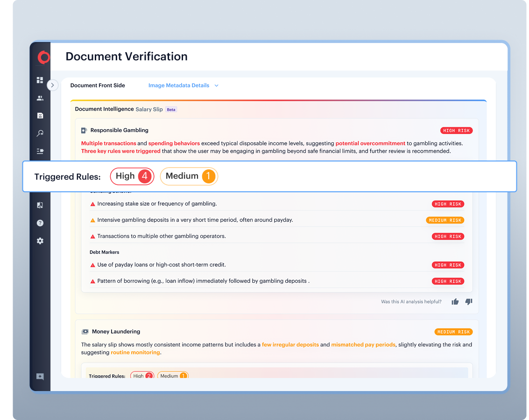Open the document reports sidebar icon

pos(40,116)
